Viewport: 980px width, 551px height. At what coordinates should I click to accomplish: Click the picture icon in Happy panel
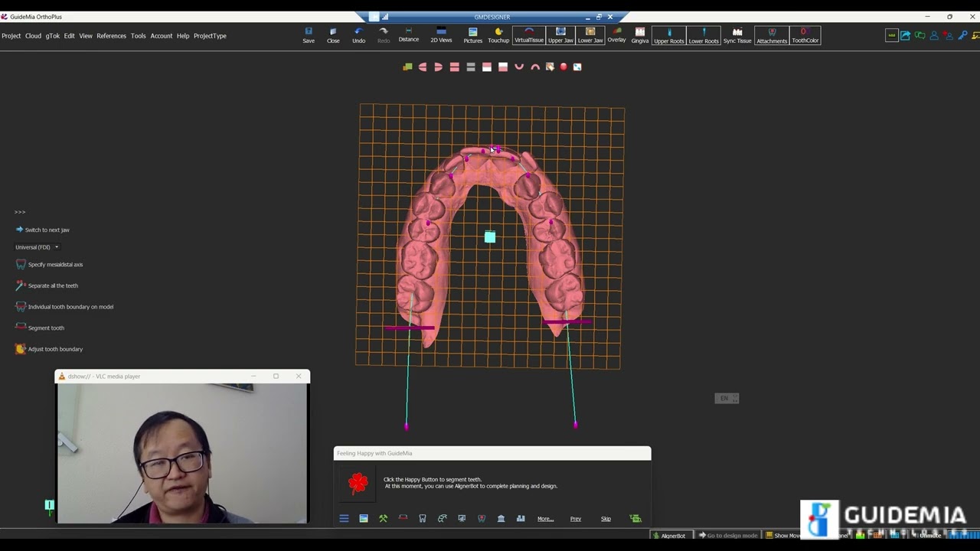364,519
